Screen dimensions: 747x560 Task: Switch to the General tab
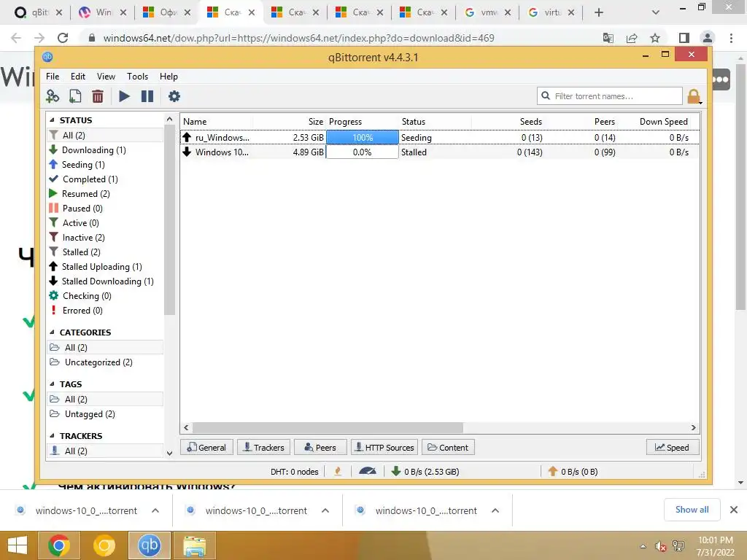(206, 447)
